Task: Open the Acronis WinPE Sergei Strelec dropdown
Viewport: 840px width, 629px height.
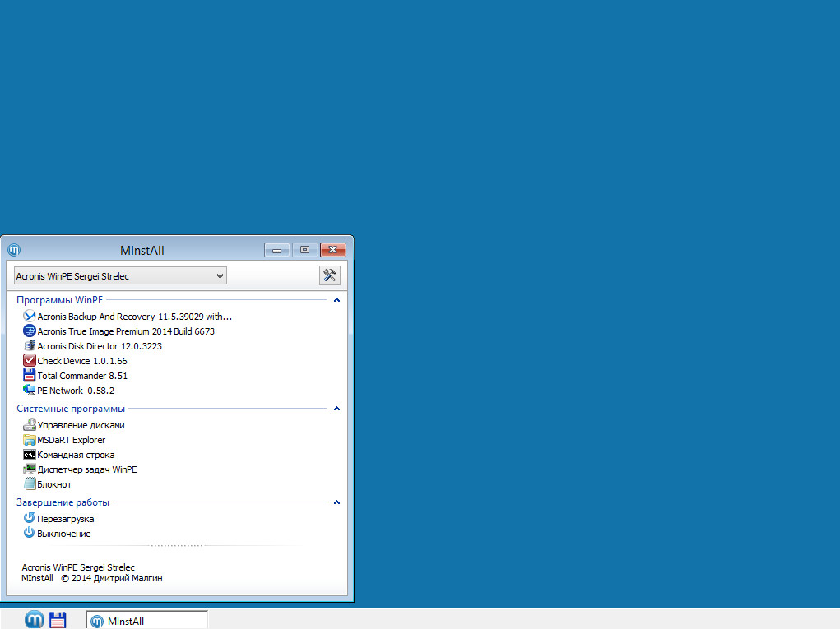Action: click(x=120, y=275)
